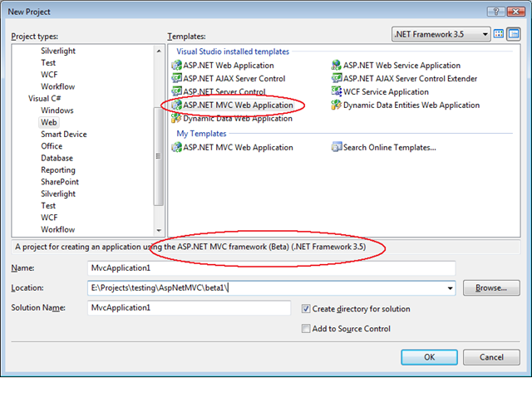Image resolution: width=532 pixels, height=397 pixels.
Task: Select the WCF Service Application icon
Action: click(336, 91)
